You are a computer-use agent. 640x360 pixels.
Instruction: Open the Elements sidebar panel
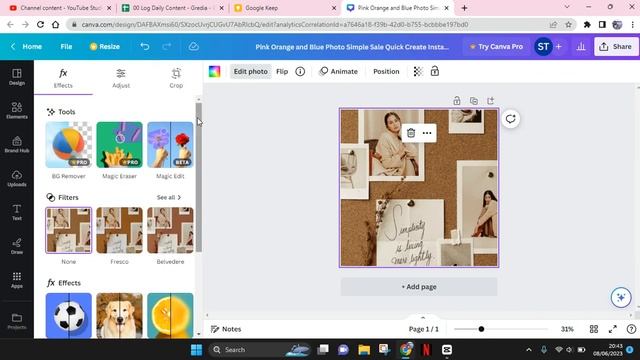17,111
